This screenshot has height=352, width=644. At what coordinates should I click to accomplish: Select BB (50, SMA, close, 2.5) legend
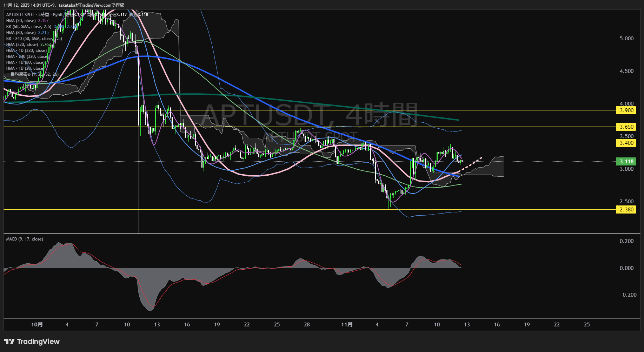click(29, 27)
